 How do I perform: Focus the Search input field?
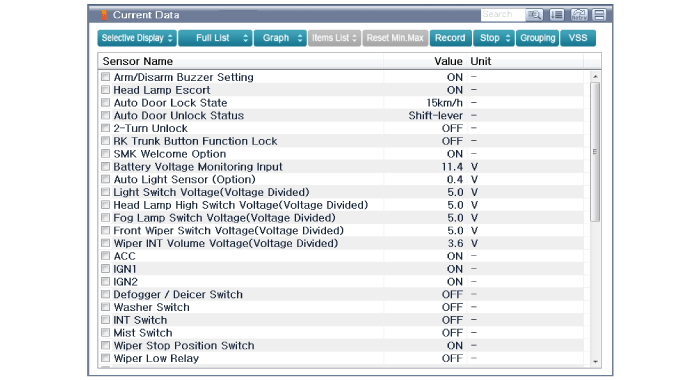point(503,15)
